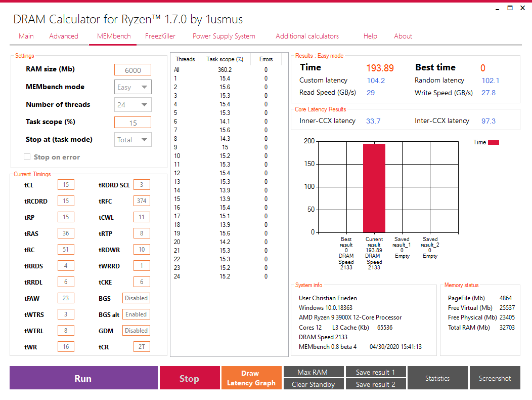Toggle the Stop on error checkbox
532x400 pixels.
[27, 156]
